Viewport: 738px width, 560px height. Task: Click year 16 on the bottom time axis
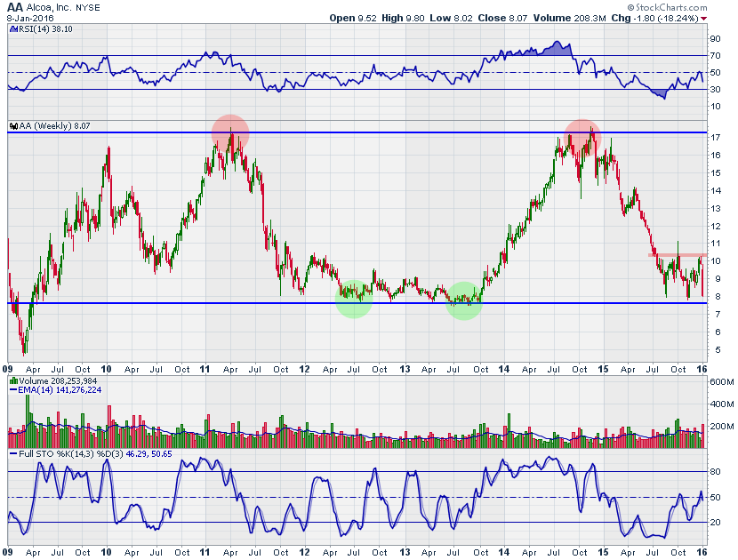(702, 552)
